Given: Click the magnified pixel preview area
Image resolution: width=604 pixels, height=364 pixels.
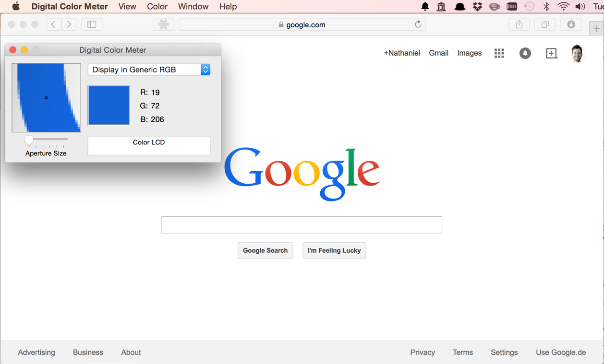Looking at the screenshot, I should tap(46, 98).
